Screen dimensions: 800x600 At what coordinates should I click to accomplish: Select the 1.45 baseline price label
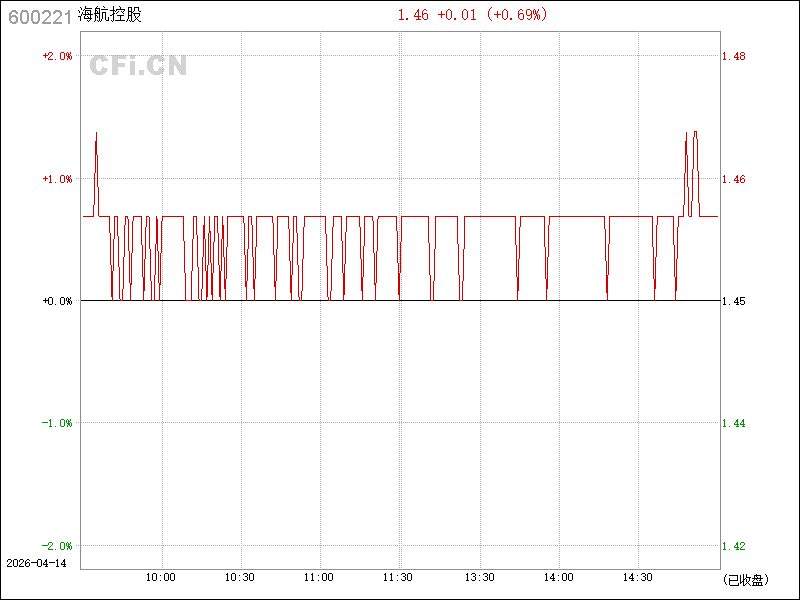[733, 301]
